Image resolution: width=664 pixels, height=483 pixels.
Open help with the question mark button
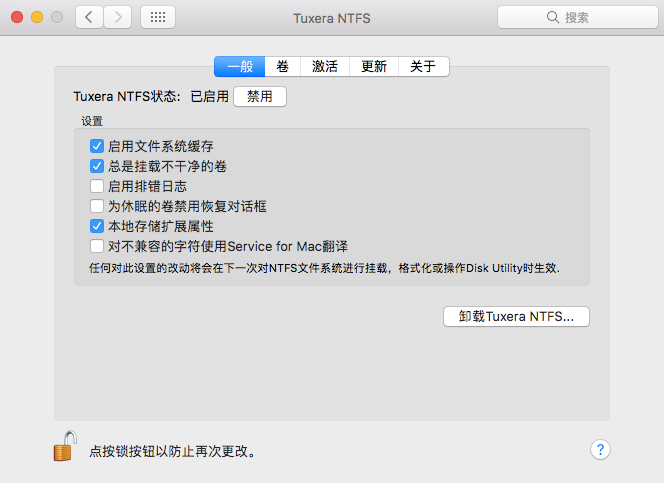[x=601, y=449]
